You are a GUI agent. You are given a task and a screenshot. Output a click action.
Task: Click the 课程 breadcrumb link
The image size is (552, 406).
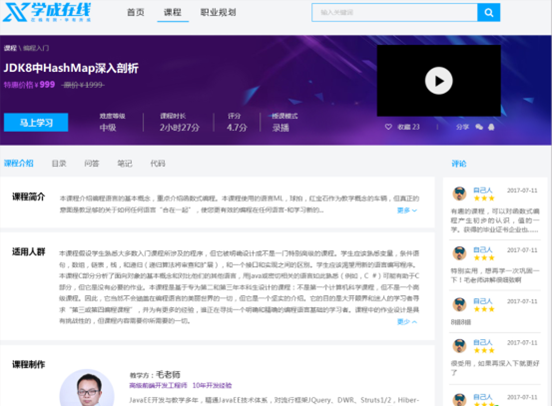(x=10, y=48)
